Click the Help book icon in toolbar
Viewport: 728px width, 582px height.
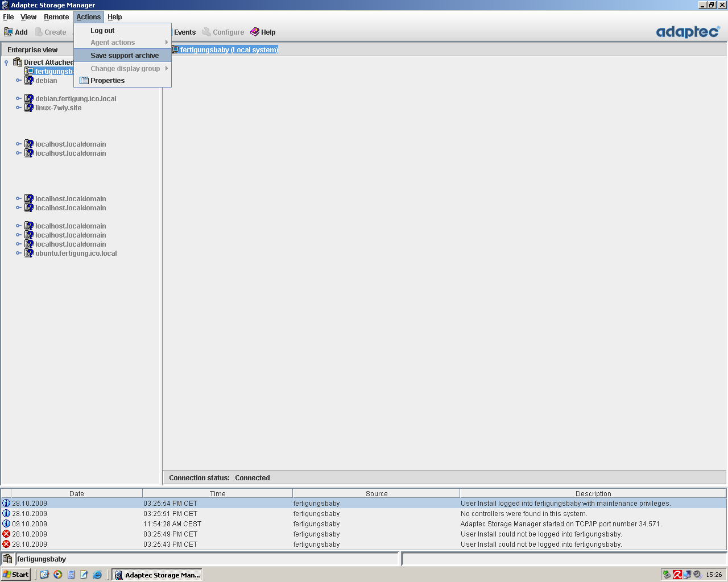pos(255,32)
